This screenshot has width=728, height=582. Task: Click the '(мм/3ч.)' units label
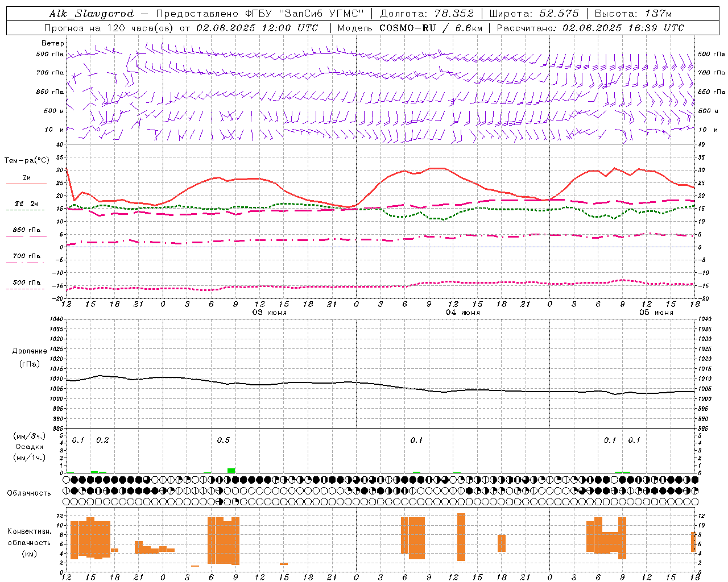[x=30, y=436]
